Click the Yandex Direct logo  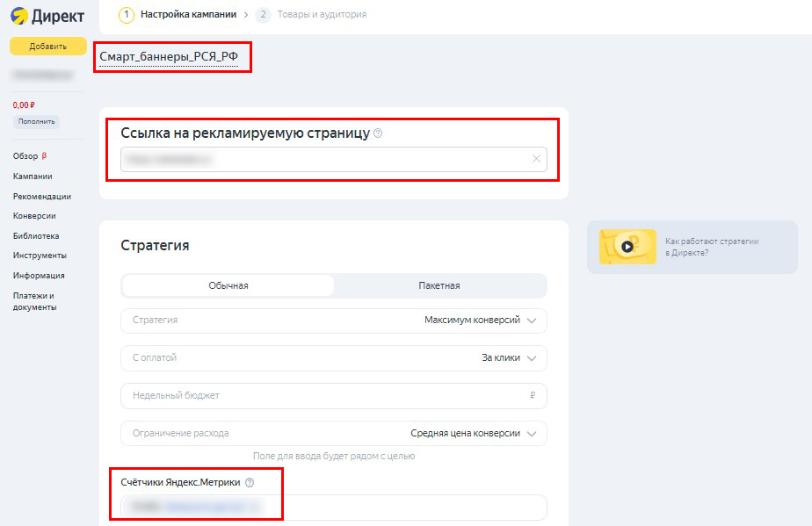click(x=47, y=16)
